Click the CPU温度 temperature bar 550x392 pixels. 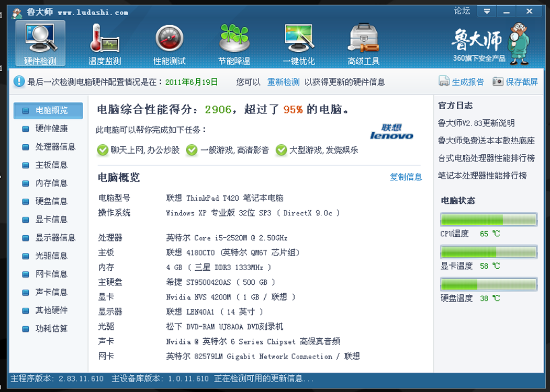click(x=489, y=220)
